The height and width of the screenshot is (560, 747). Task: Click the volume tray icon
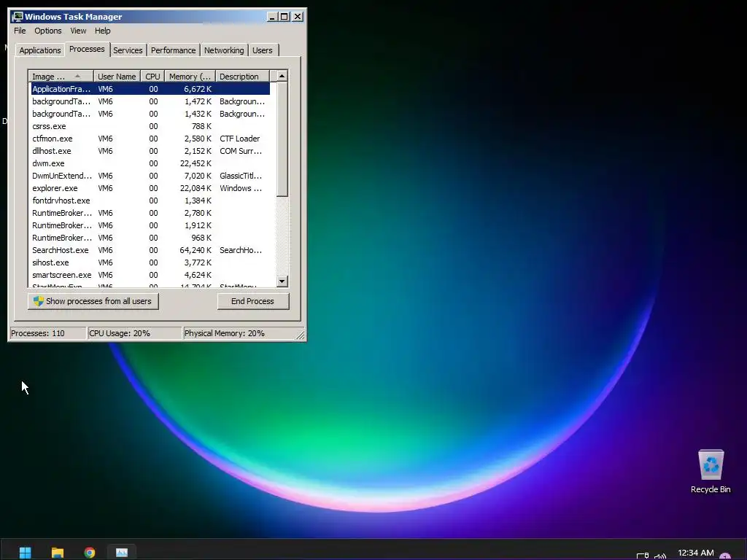659,556
